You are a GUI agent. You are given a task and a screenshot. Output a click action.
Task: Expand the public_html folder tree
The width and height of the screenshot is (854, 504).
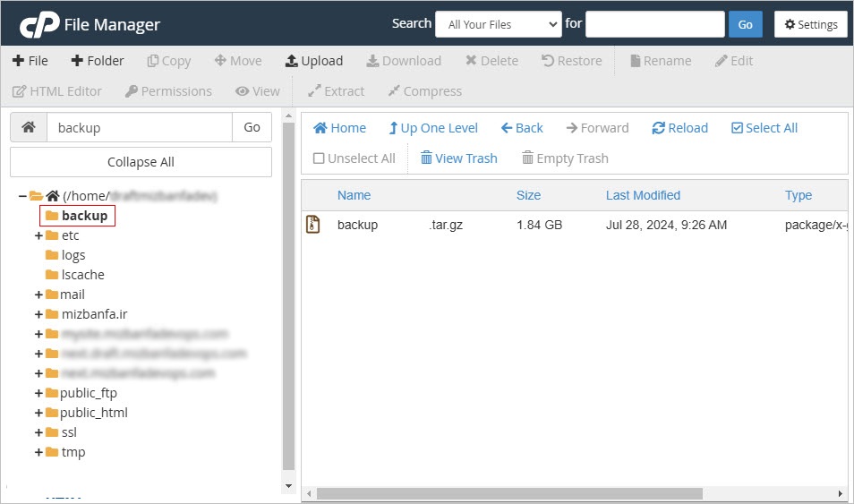38,413
